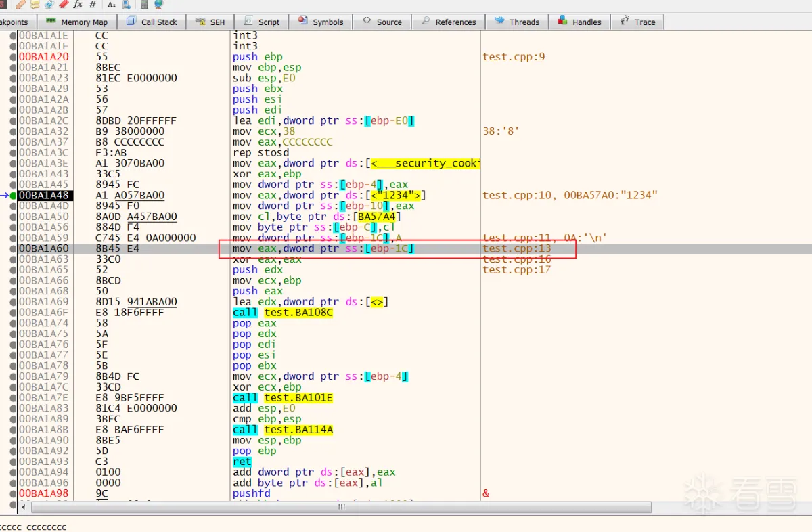Click the Variables hash icon

tap(93, 4)
